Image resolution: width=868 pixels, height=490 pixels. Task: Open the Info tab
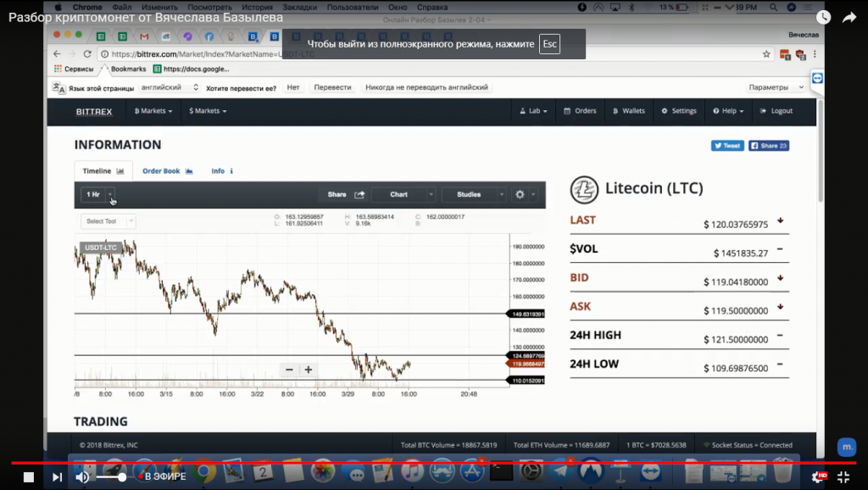(x=222, y=171)
